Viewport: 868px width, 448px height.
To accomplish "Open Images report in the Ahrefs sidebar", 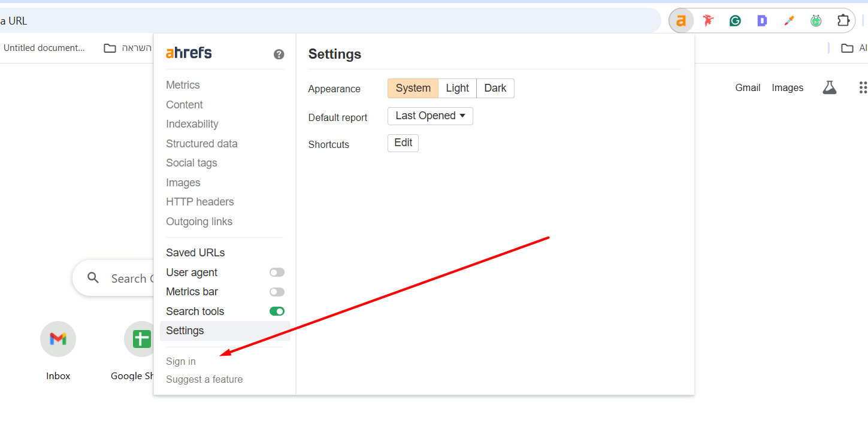I will pos(183,183).
